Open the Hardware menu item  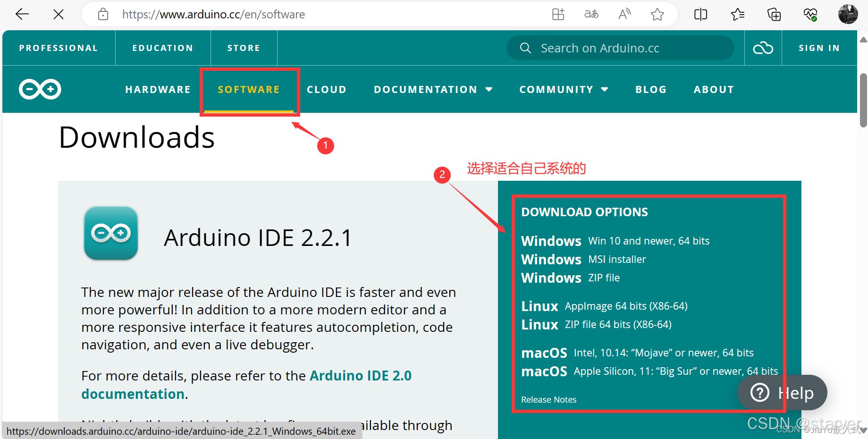pos(158,89)
